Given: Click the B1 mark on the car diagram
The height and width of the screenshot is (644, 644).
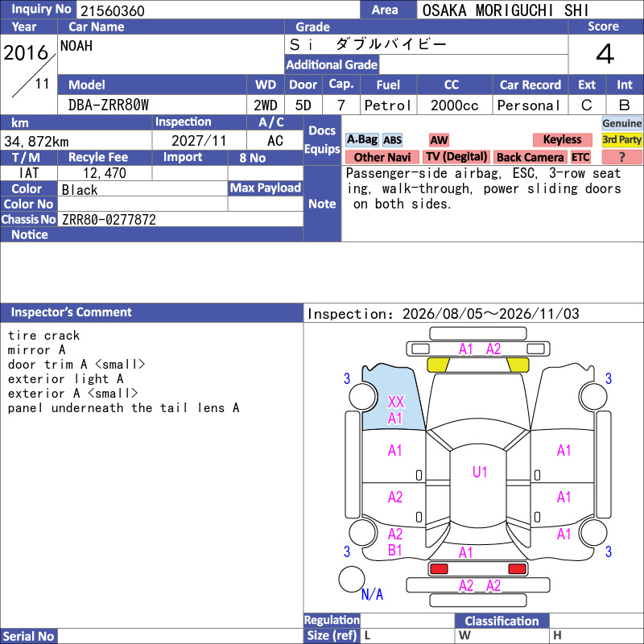Looking at the screenshot, I should pos(394,550).
